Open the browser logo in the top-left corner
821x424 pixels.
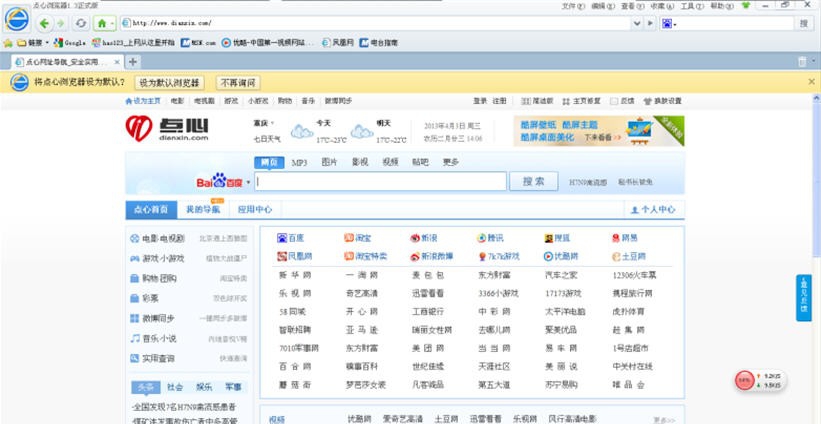pos(17,20)
